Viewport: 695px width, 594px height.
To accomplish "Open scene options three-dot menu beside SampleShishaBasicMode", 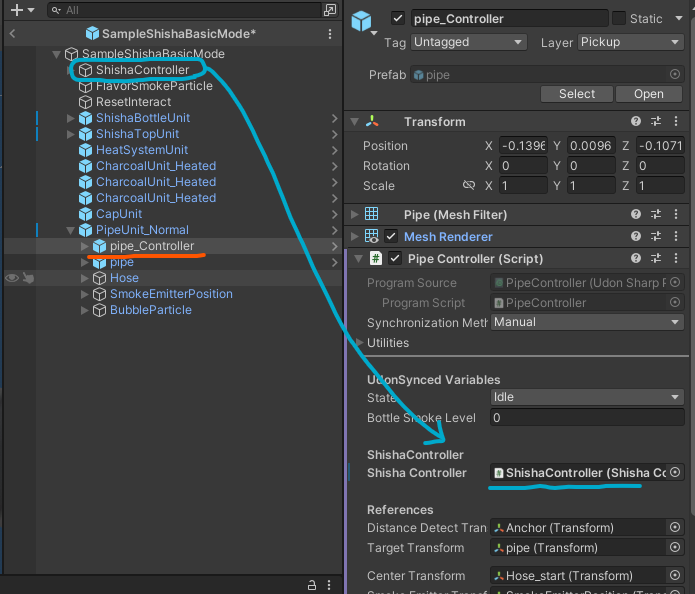I will click(x=330, y=34).
